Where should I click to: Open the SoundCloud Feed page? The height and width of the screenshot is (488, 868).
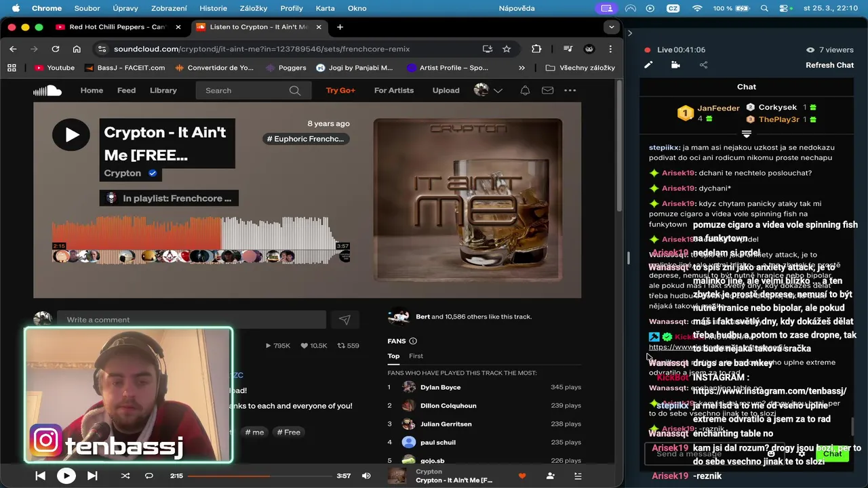coord(126,90)
